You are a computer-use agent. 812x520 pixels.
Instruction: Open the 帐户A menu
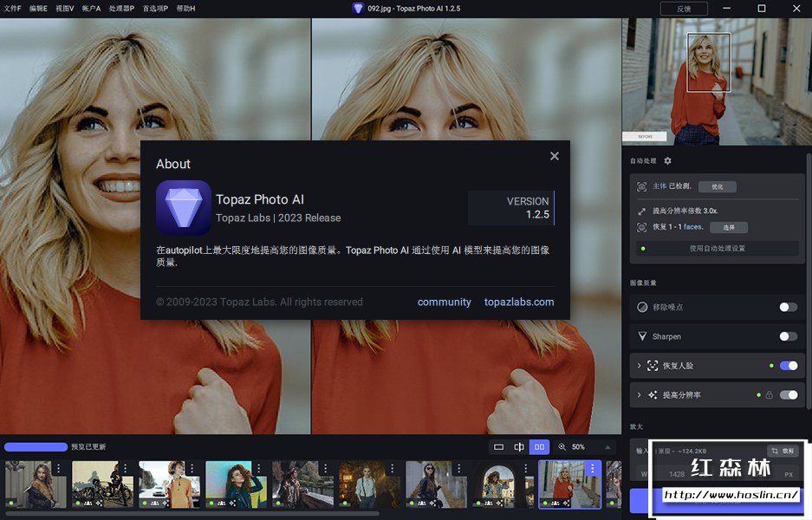pyautogui.click(x=91, y=9)
